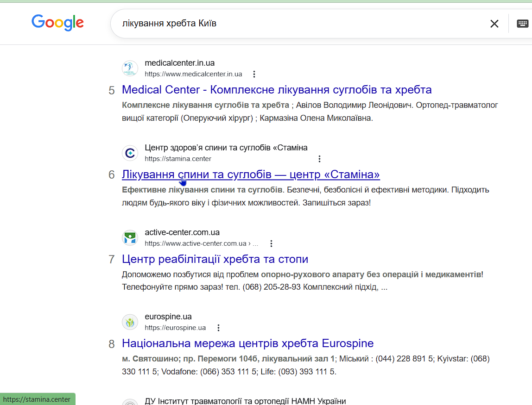Click the Stamina center favicon
Viewport: 532px width, 405px height.
[130, 153]
